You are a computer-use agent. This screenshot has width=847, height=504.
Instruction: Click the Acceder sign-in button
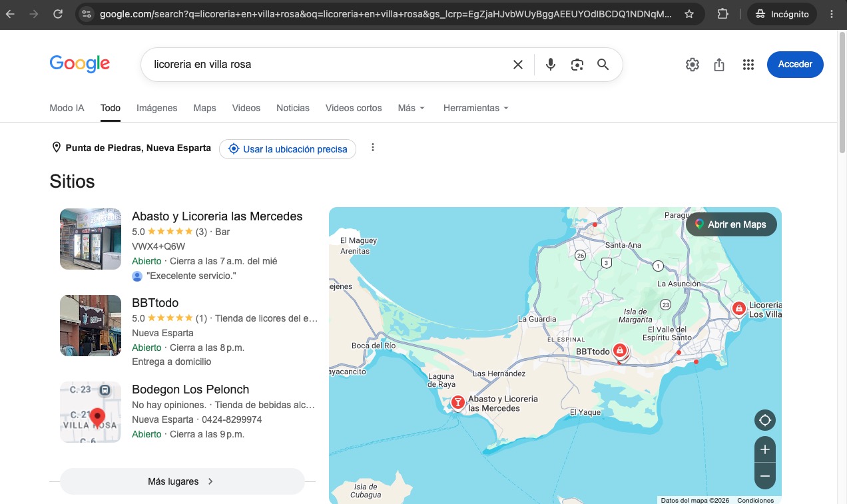[x=795, y=65]
